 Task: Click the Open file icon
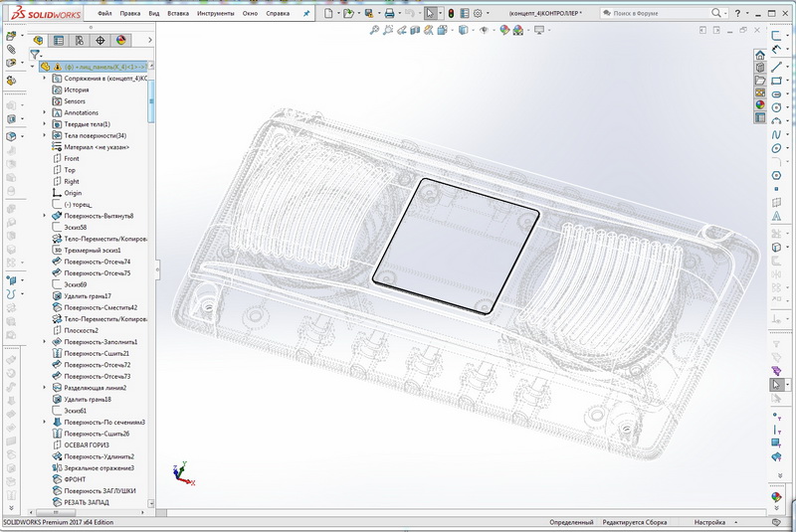348,13
